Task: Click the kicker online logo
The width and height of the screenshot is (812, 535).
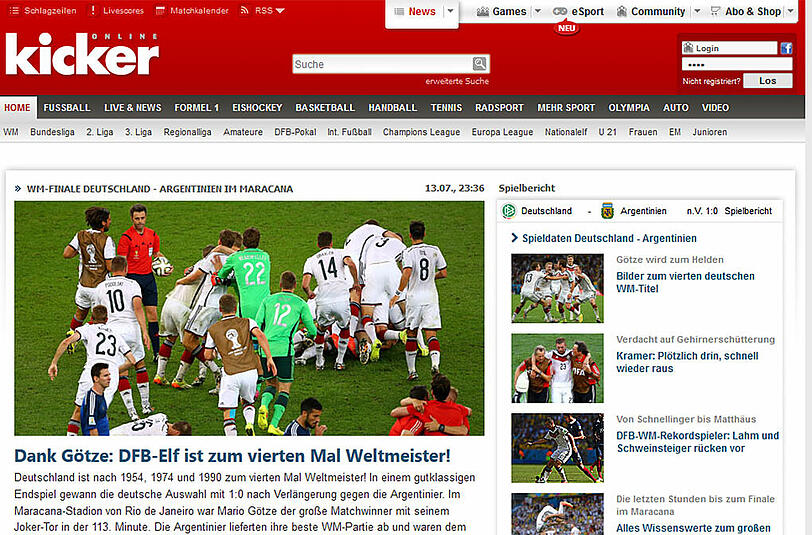Action: pyautogui.click(x=82, y=54)
